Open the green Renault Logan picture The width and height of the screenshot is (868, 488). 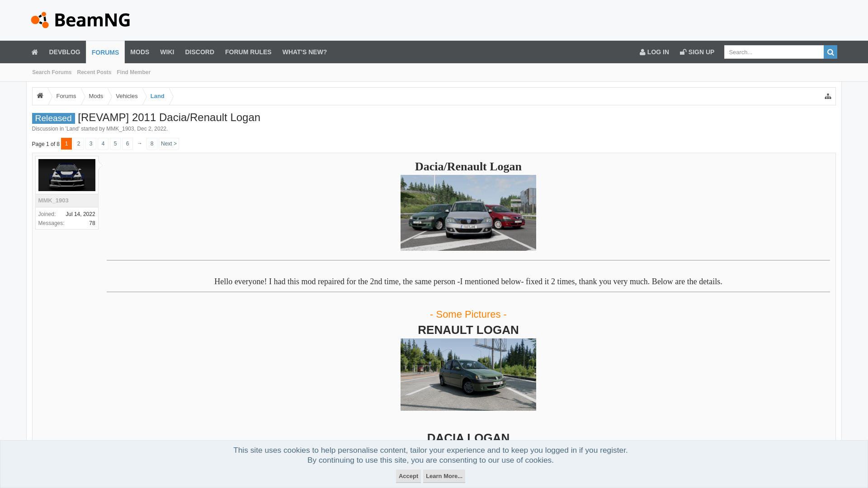[468, 375]
